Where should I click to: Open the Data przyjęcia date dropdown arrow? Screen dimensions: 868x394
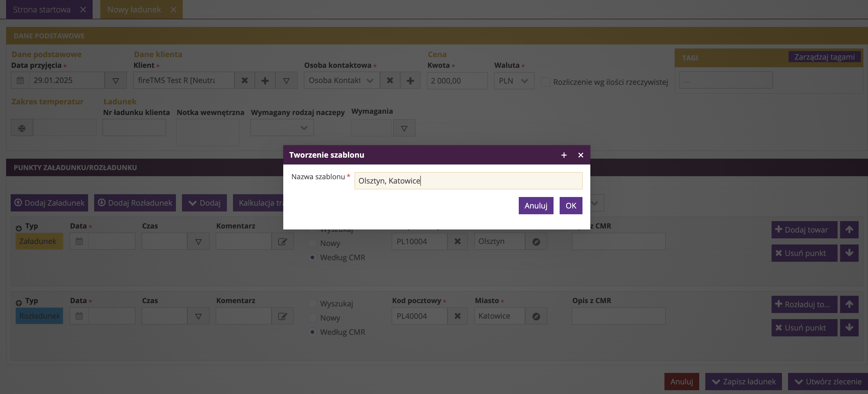point(115,80)
